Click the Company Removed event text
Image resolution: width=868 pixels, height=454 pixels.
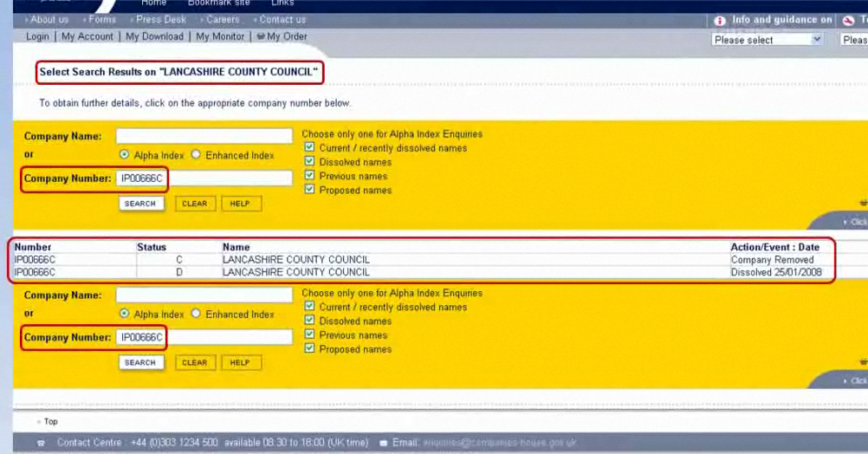(x=772, y=260)
